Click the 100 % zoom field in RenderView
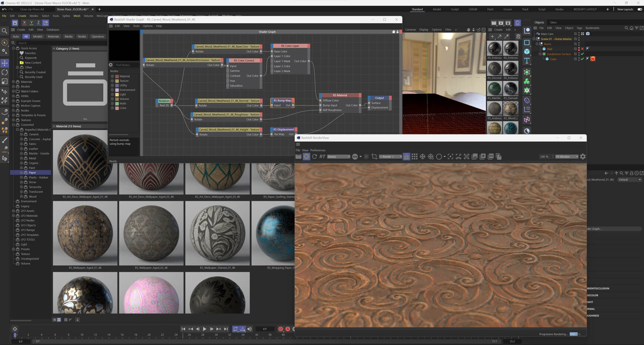Image resolution: width=644 pixels, height=345 pixels. click(546, 157)
